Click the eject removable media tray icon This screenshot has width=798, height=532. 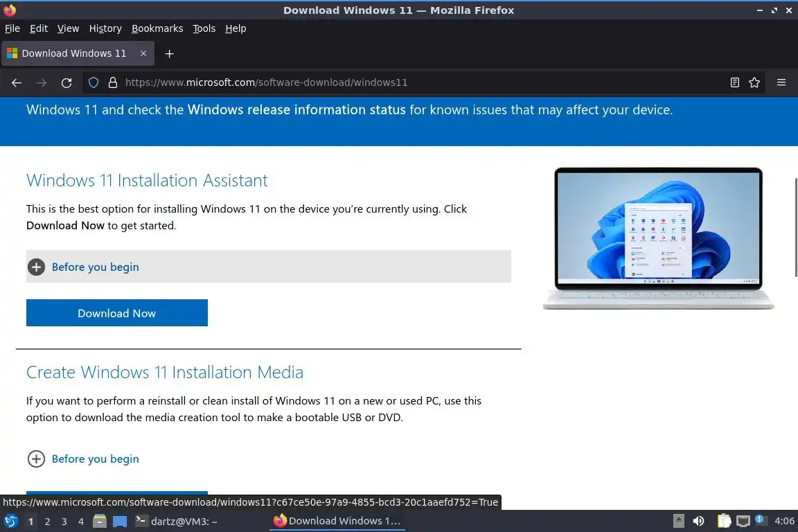678,521
